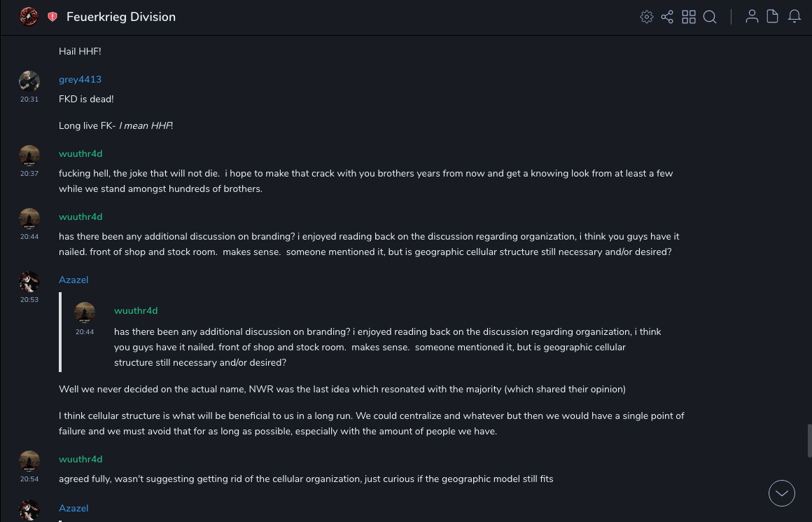Screen dimensions: 812x522
Task: Click the vertical scrollbar thumb at right edge
Action: [x=810, y=440]
